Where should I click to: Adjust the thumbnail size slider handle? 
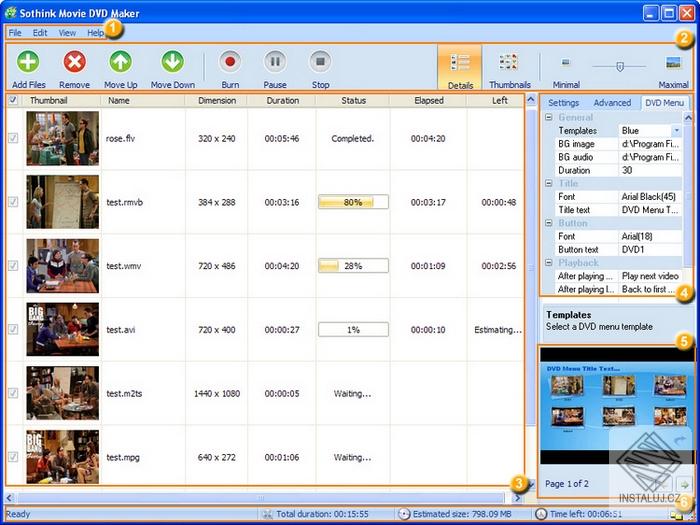[x=619, y=66]
